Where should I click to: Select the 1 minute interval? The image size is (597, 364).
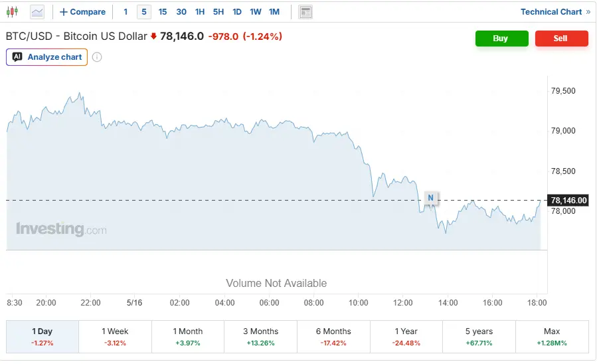coord(126,12)
